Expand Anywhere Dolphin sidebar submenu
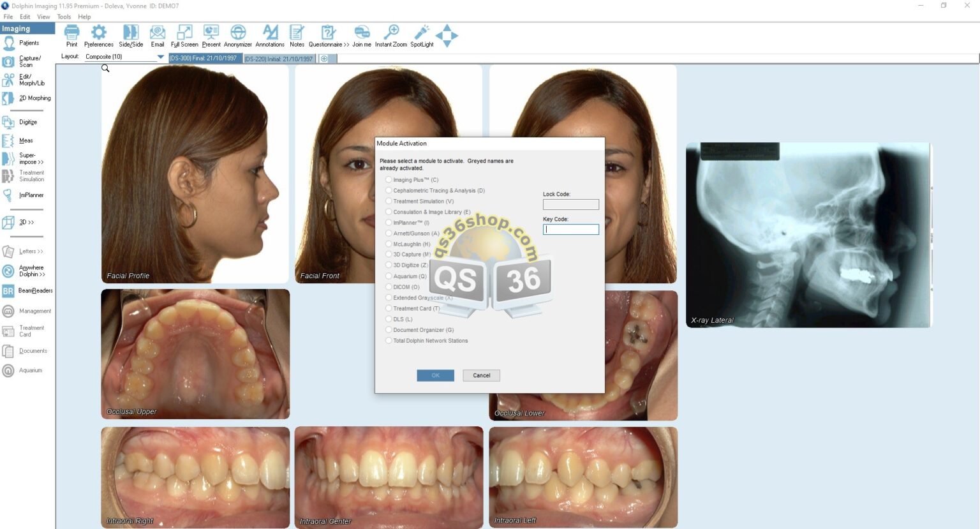This screenshot has height=529, width=980. 24,271
